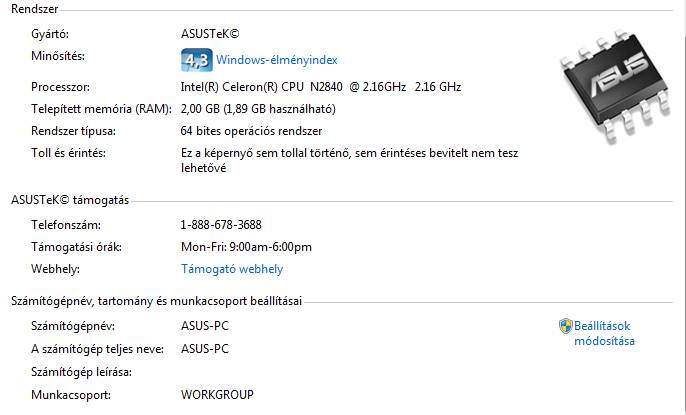686x415 pixels.
Task: Click the Webhely: label
Action: tap(55, 269)
